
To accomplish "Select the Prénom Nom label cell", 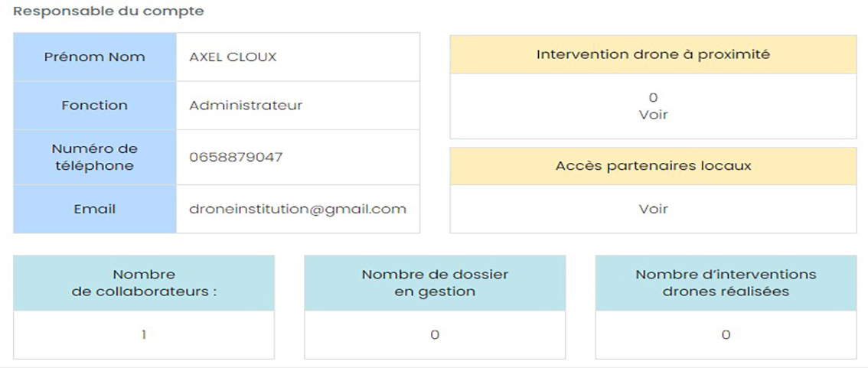I will click(x=95, y=57).
